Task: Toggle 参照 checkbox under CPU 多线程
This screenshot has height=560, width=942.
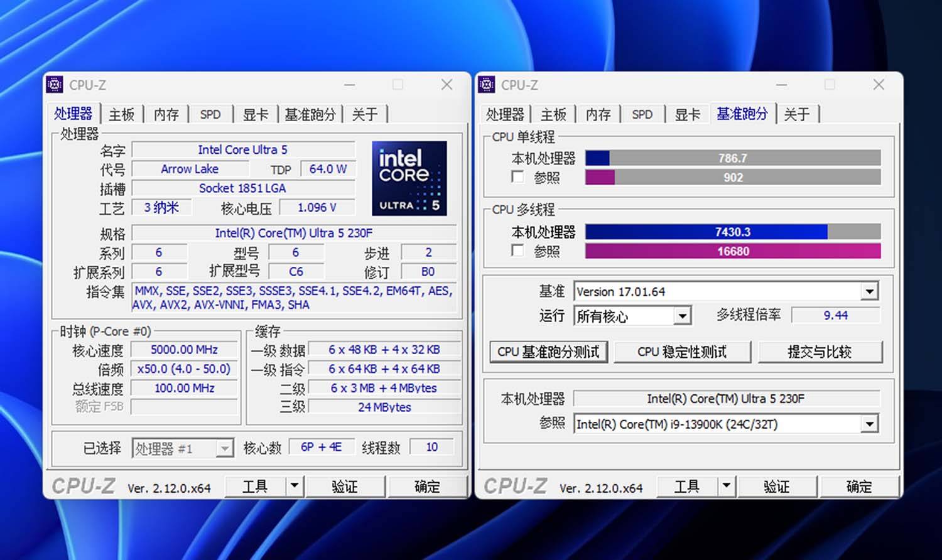Action: 517,250
